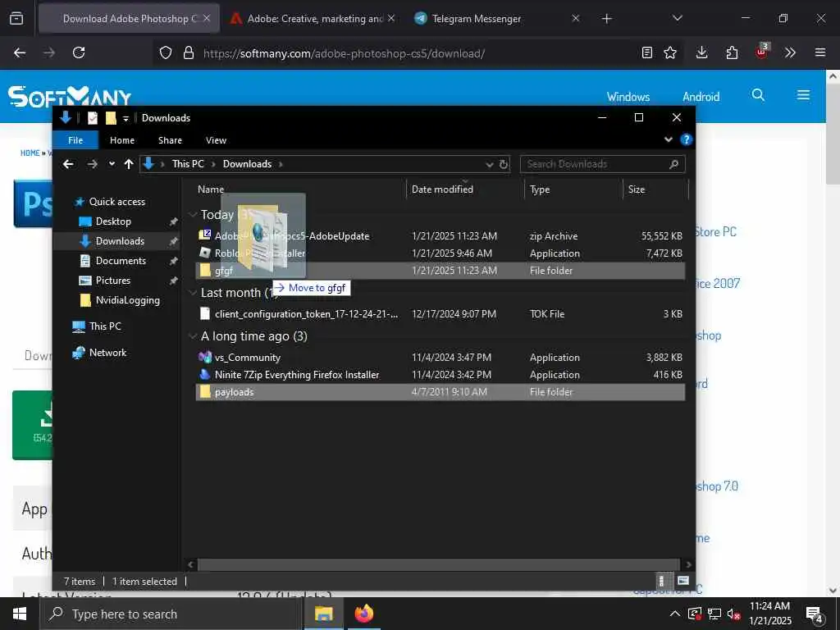Select Desktop in Quick access

tap(113, 221)
